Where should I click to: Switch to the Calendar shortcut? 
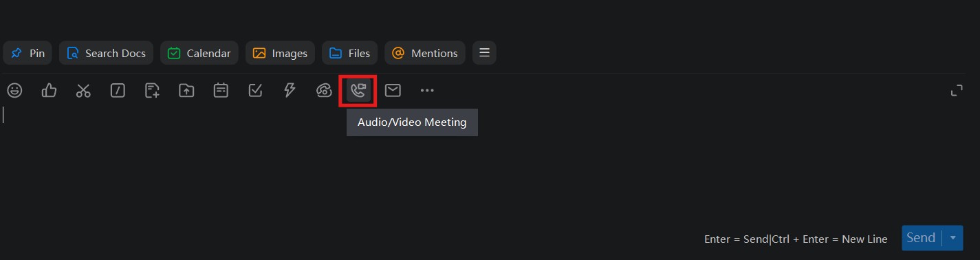point(199,53)
